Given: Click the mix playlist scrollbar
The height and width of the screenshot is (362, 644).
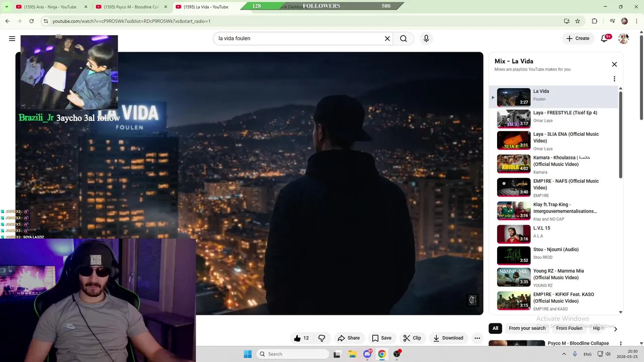Looking at the screenshot, I should [620, 134].
